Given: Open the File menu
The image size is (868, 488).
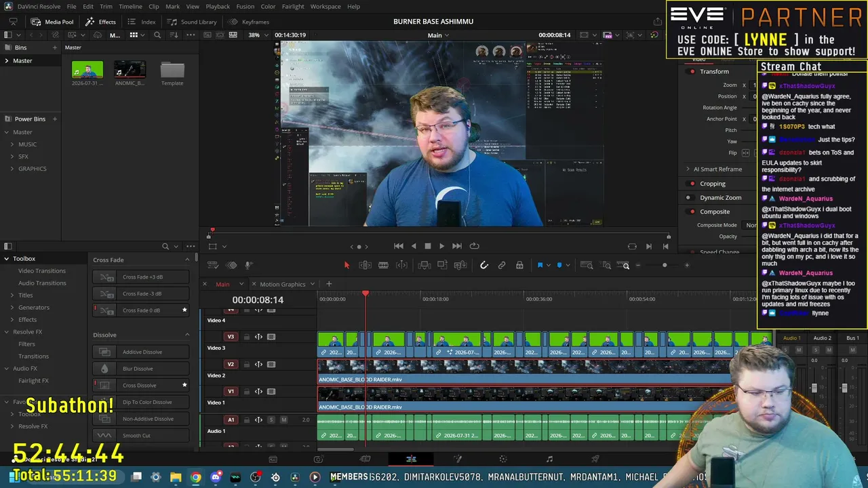Looking at the screenshot, I should tap(71, 6).
